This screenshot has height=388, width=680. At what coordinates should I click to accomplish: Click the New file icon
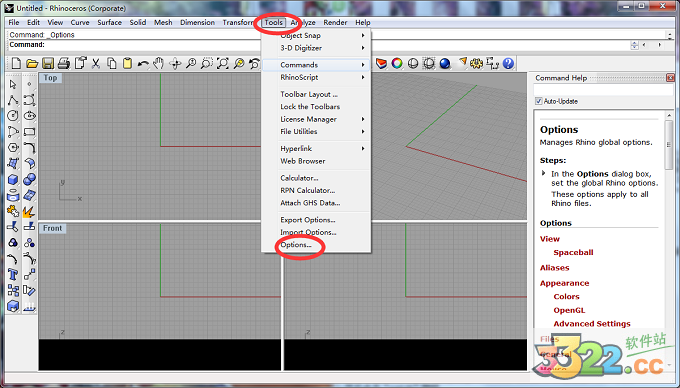(16, 63)
